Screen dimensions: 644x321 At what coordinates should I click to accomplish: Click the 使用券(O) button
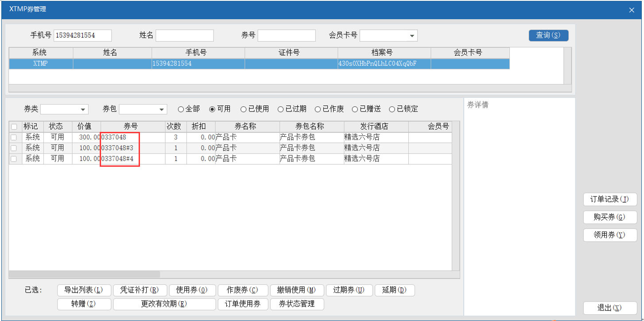[191, 290]
